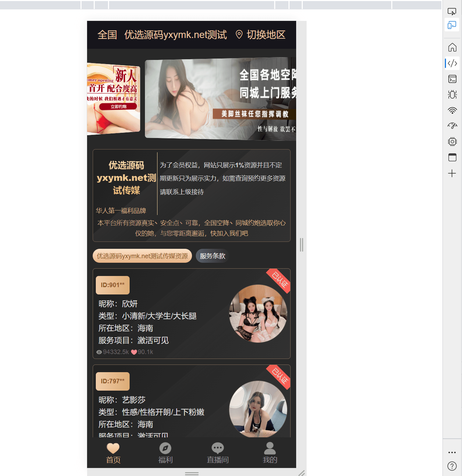
Task: Click 类型：性感/性格开朗/上下粉嫩 line
Action: 151,412
